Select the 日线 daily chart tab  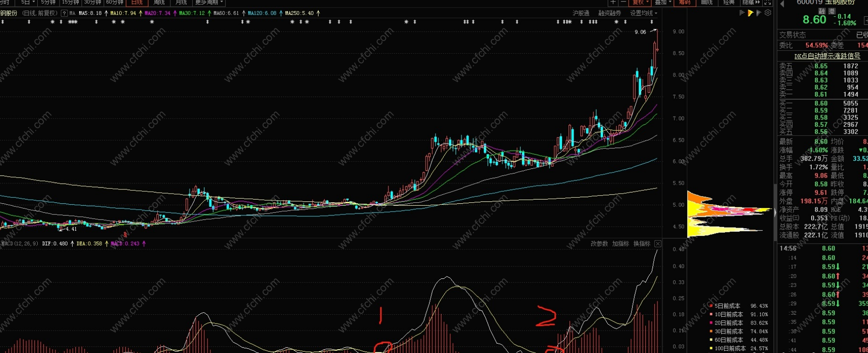click(x=137, y=2)
